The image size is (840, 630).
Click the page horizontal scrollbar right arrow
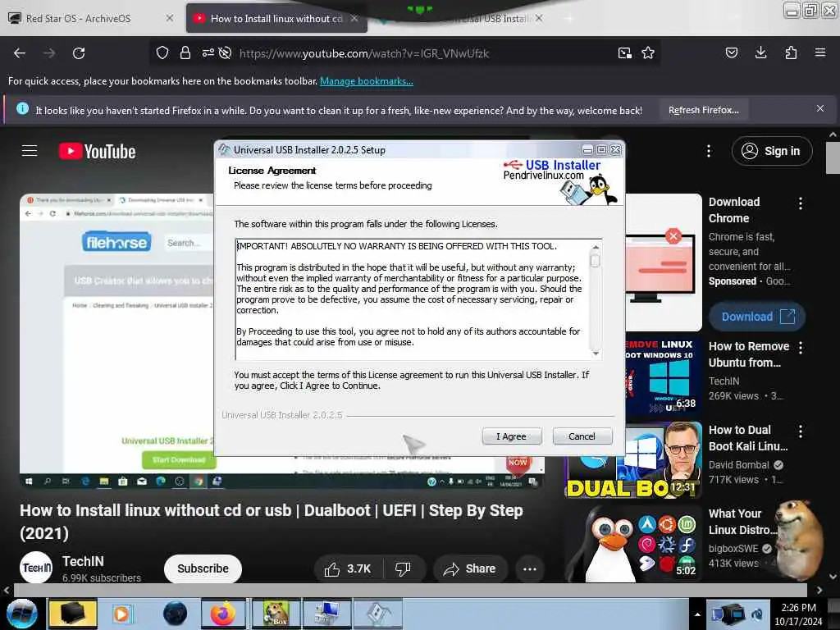coord(819,591)
